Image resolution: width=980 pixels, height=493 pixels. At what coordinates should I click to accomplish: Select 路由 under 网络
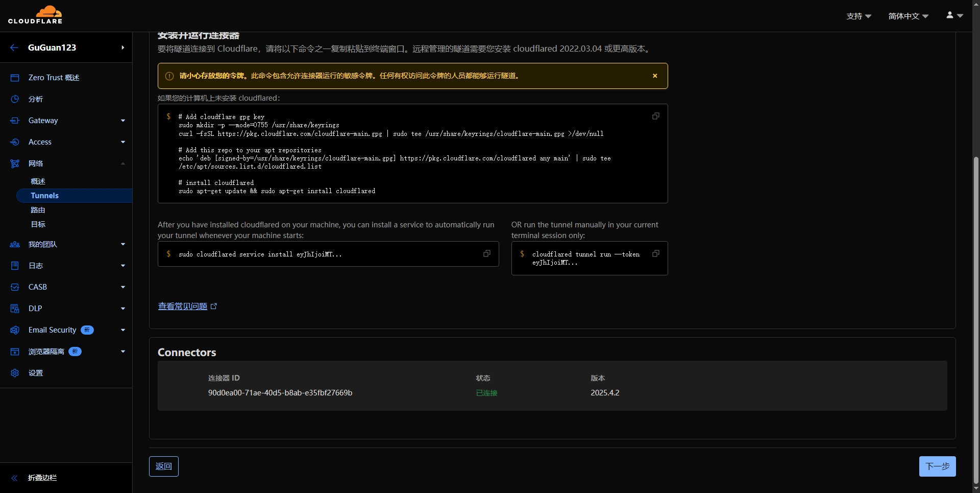coord(38,210)
